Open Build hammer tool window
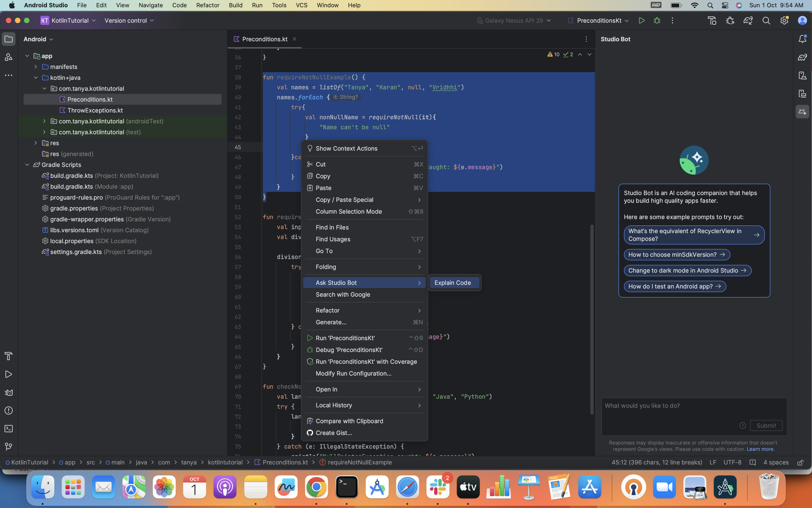812x508 pixels. 9,356
